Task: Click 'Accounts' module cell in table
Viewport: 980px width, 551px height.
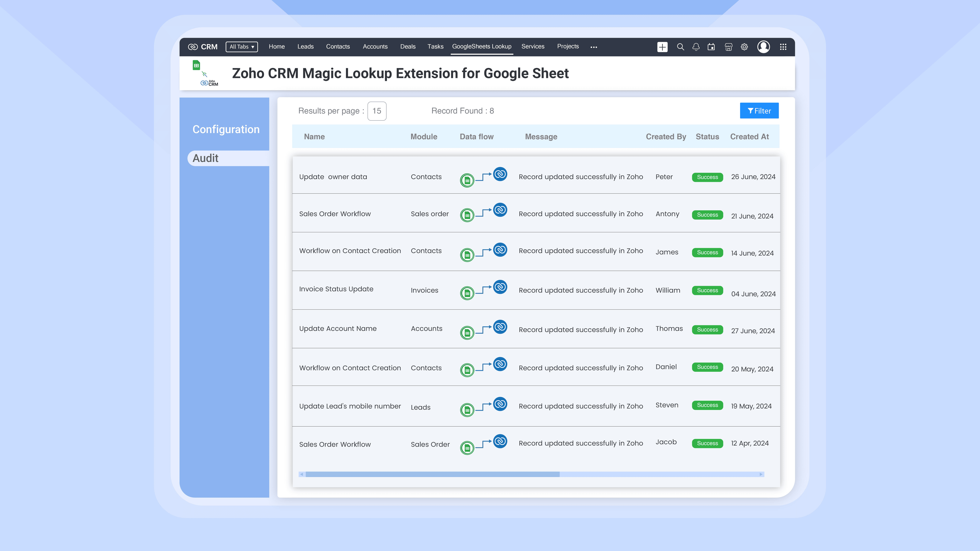Action: 426,329
